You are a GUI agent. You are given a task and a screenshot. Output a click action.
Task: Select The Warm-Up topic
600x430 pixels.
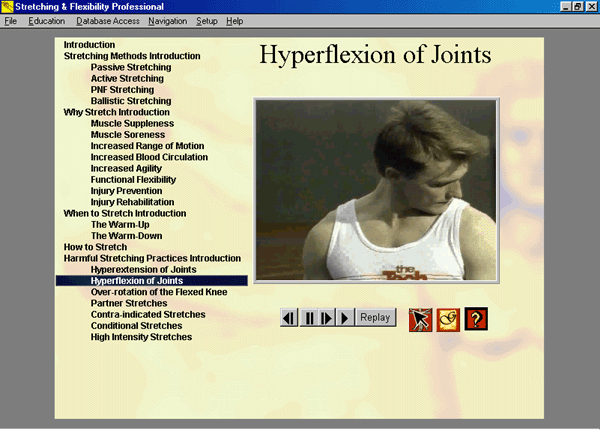point(118,225)
